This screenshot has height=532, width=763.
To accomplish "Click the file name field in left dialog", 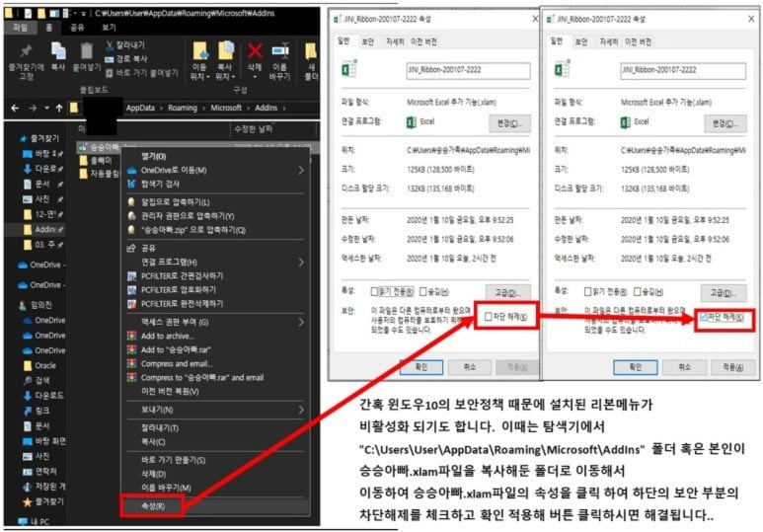I will click(468, 71).
